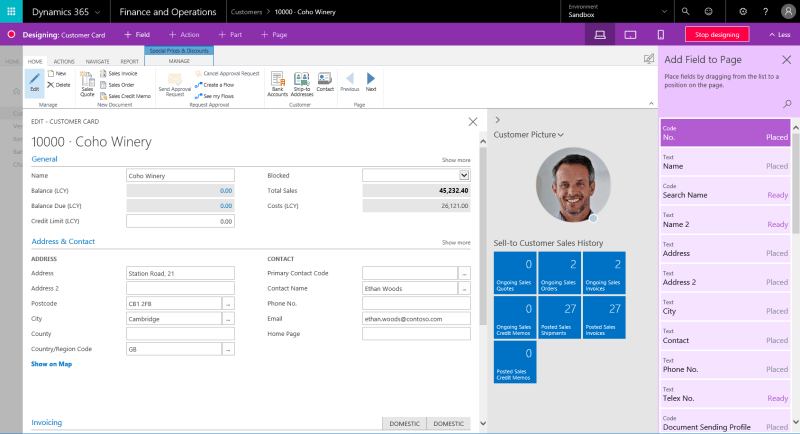Open the Invoicing section header
Screen dimensions: 800x434
tap(46, 423)
